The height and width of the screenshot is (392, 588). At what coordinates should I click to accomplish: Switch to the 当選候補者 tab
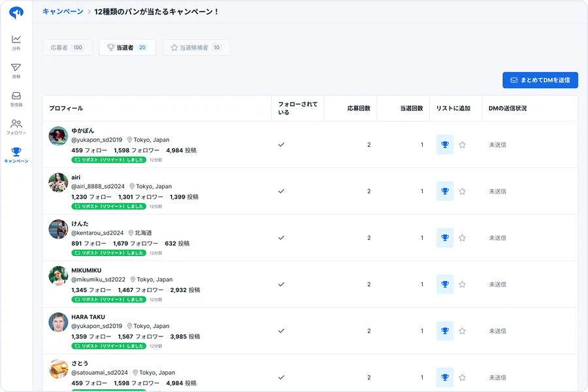pyautogui.click(x=196, y=48)
